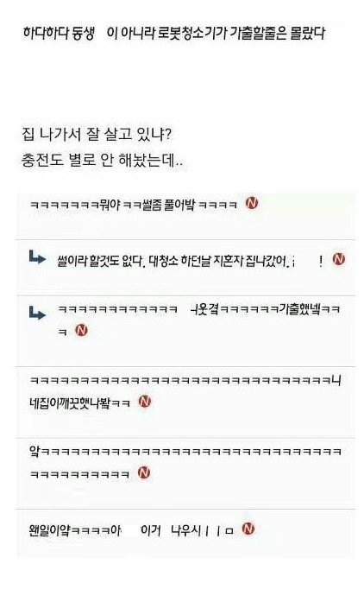364x602 pixels.
Task: Click the red N badge after the '썰좀 풀어봐' comment
Action: [x=252, y=203]
